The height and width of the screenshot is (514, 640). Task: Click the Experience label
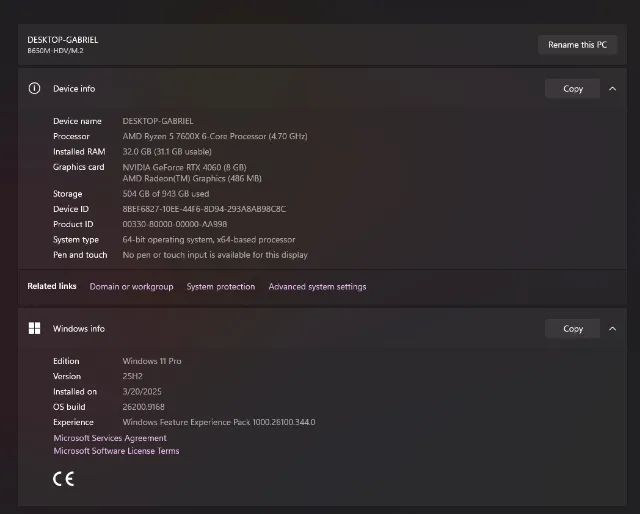click(73, 422)
